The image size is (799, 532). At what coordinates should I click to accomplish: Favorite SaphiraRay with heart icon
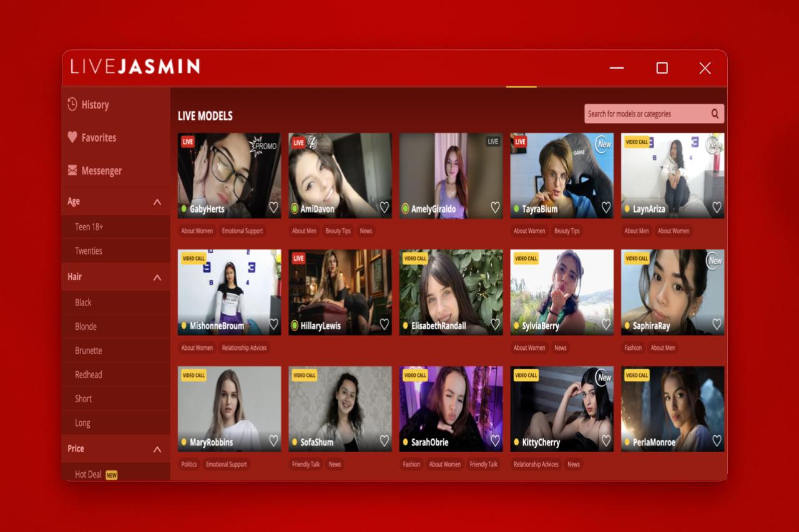(717, 324)
